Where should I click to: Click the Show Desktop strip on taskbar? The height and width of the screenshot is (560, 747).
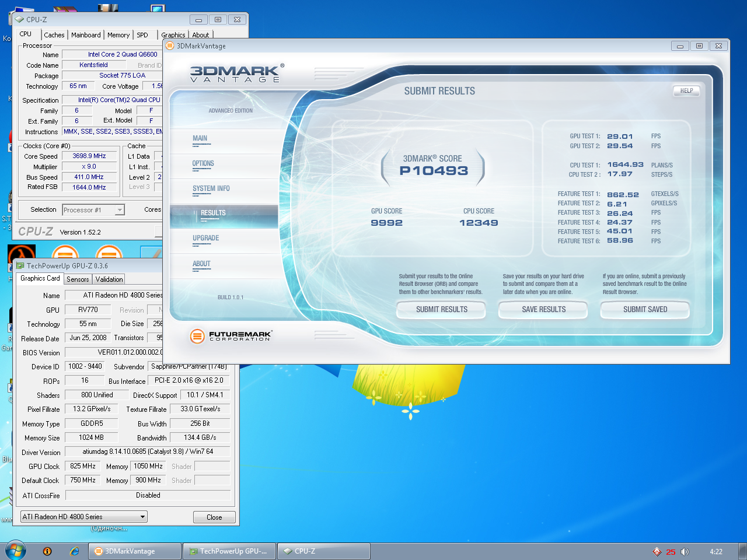point(743,551)
